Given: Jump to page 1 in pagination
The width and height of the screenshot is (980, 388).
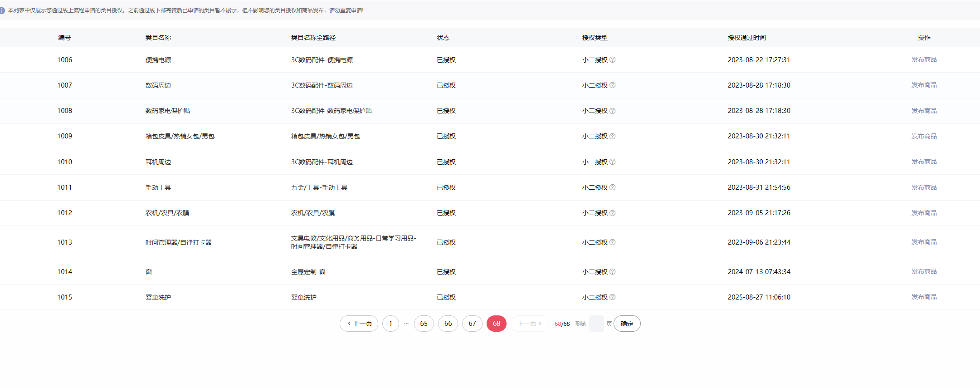Looking at the screenshot, I should click(x=390, y=324).
